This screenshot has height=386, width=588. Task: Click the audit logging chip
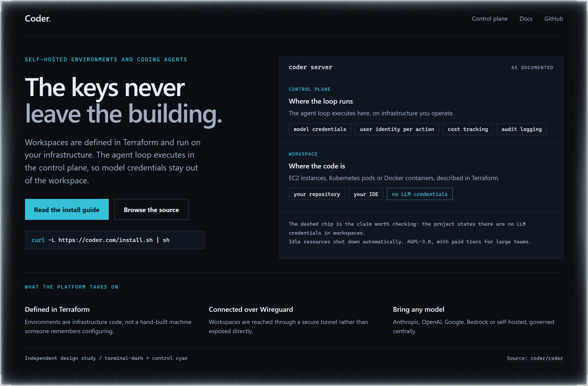coord(522,129)
